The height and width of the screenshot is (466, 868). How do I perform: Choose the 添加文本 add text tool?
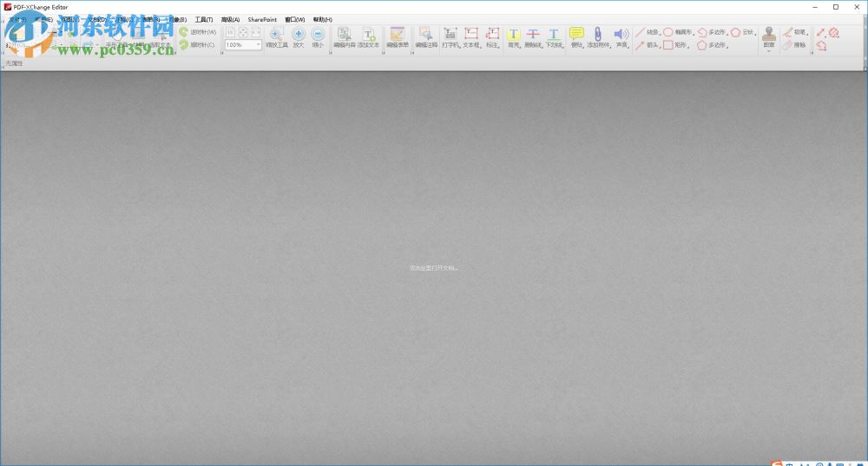368,38
